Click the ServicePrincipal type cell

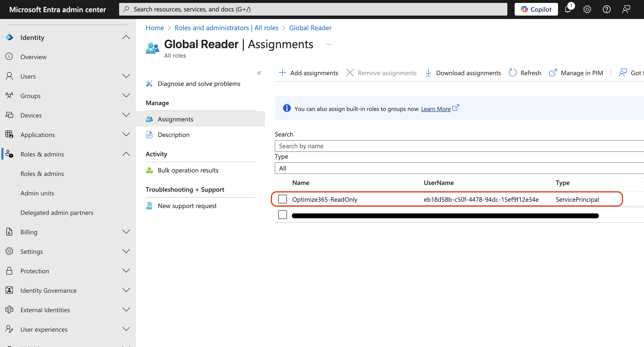point(577,199)
